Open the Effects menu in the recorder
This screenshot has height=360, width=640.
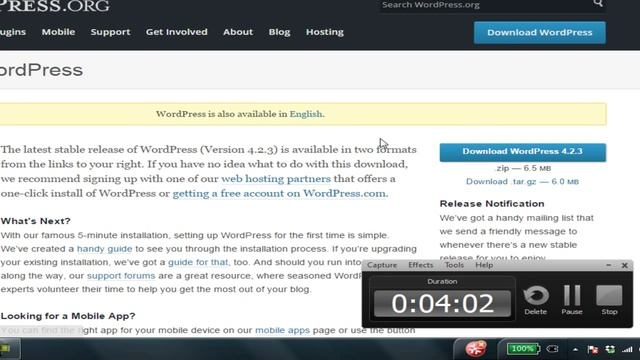coord(421,265)
